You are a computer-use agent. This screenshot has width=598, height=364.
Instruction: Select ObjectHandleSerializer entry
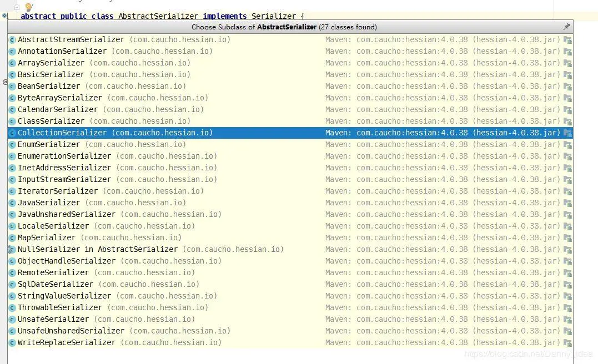tap(290, 261)
